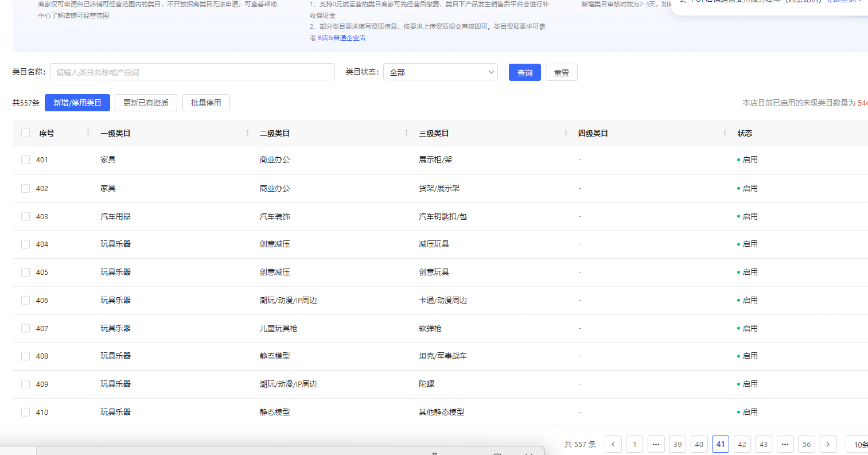This screenshot has height=455, width=868.
Task: Jump to page 56
Action: [806, 444]
